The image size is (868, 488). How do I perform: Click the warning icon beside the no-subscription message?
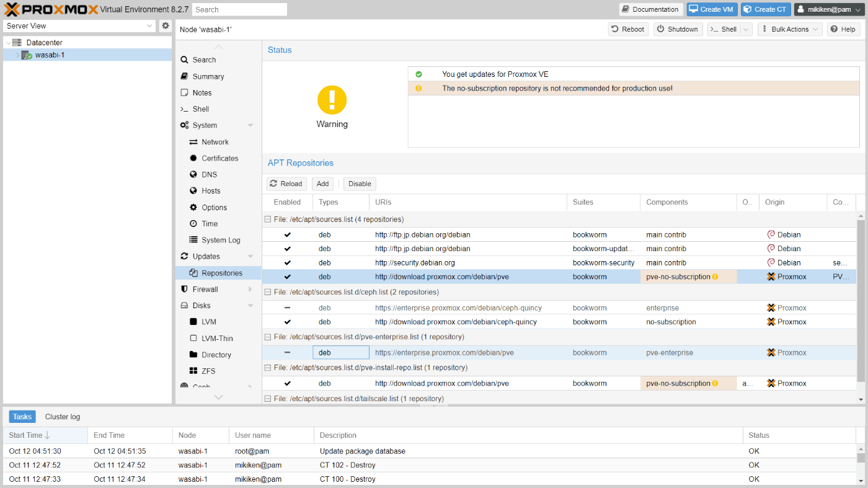tap(418, 88)
